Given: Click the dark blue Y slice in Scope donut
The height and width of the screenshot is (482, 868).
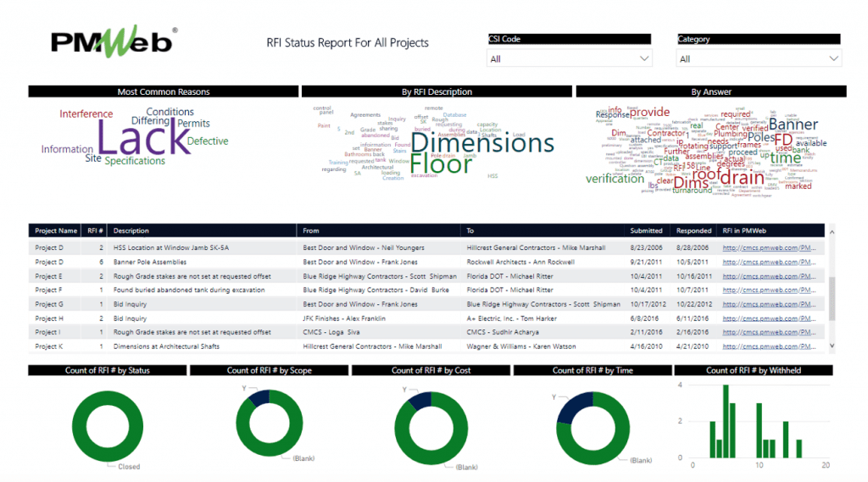Looking at the screenshot, I should (259, 398).
